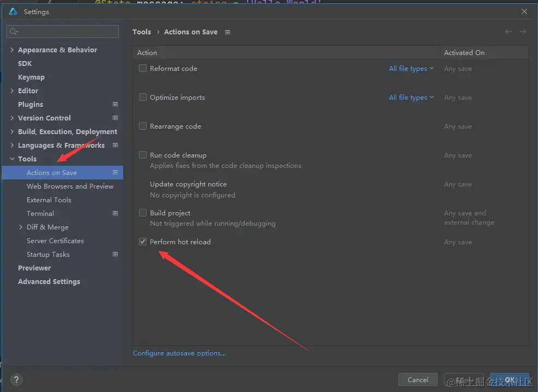The height and width of the screenshot is (392, 538).
Task: Click the project-level icon next to Startup Tasks
Action: click(116, 254)
